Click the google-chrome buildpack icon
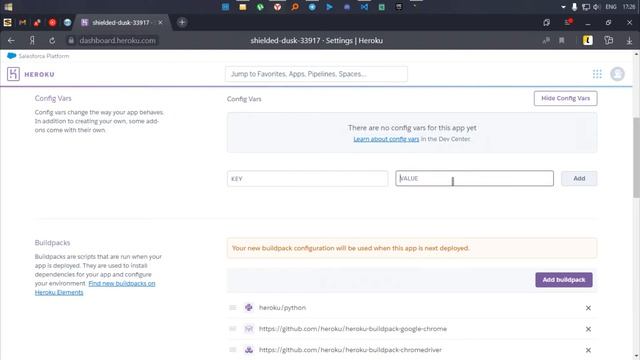640x360 pixels. (249, 329)
